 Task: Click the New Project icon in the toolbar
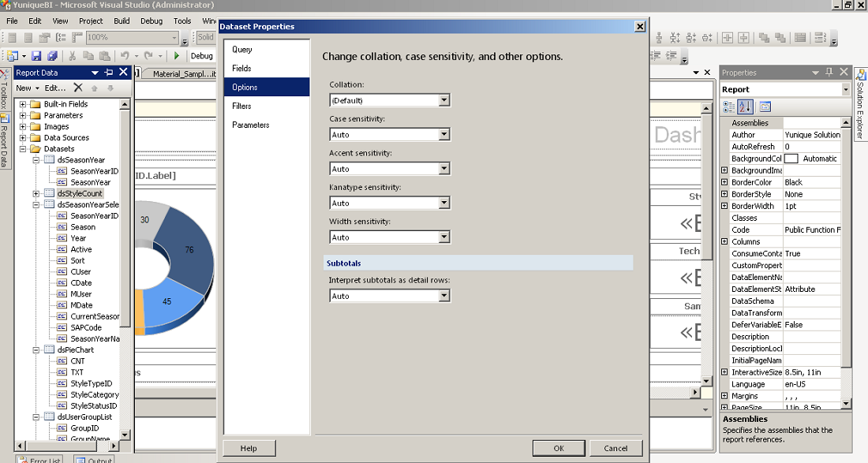click(13, 56)
